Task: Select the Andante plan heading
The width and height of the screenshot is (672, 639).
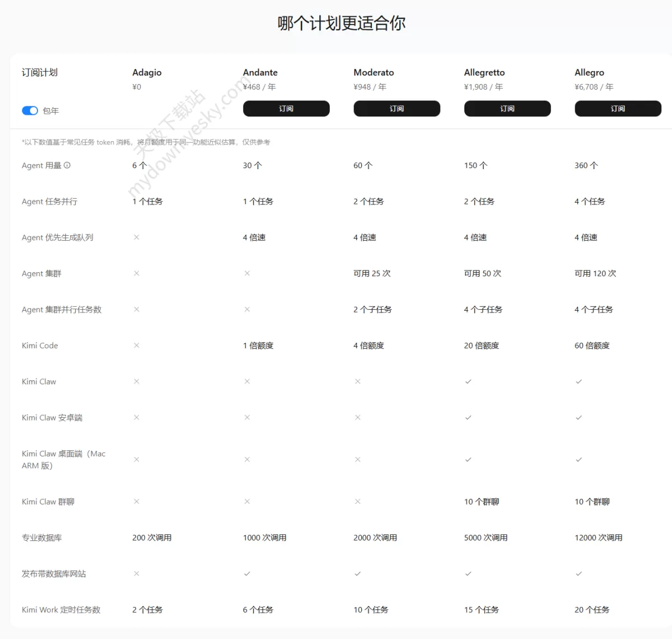Action: coord(260,73)
